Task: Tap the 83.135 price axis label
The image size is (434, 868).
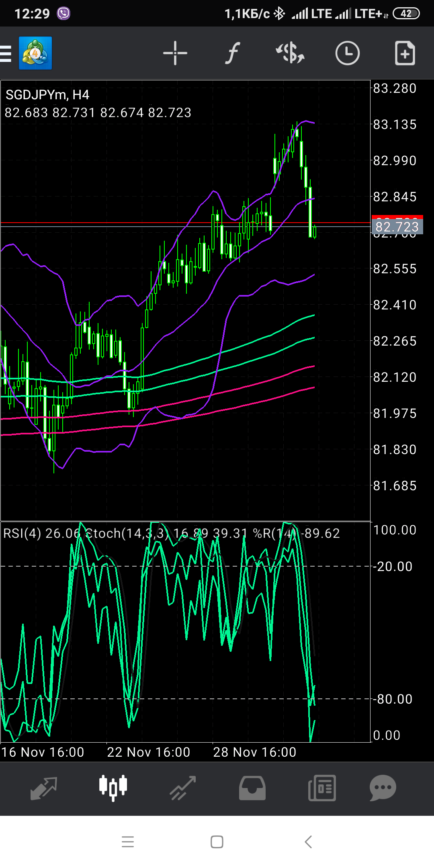Action: pos(395,125)
